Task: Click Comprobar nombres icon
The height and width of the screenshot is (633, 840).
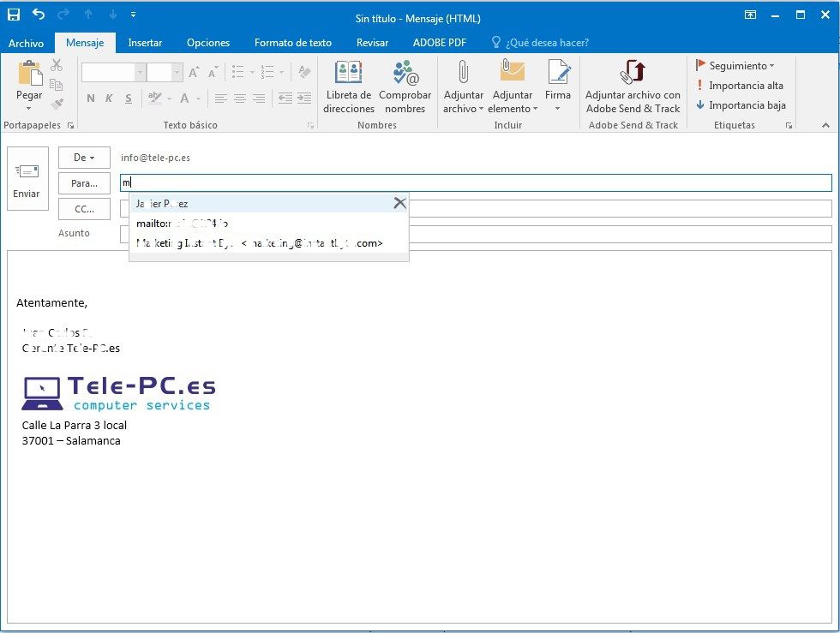Action: click(x=405, y=87)
